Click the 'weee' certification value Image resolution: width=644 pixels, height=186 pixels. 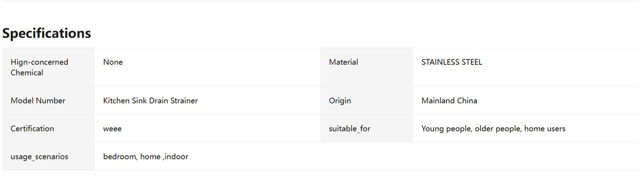click(x=112, y=129)
